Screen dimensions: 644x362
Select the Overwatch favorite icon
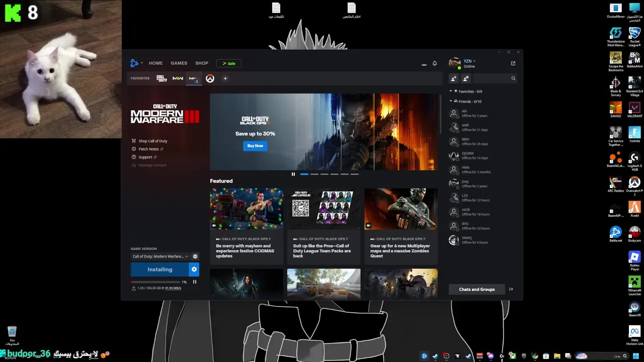(210, 78)
